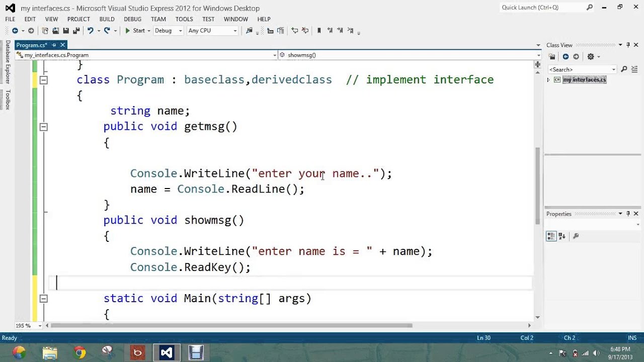Screen dimensions: 644x362
Task: Click the Save All toolbar icon
Action: (x=76, y=31)
